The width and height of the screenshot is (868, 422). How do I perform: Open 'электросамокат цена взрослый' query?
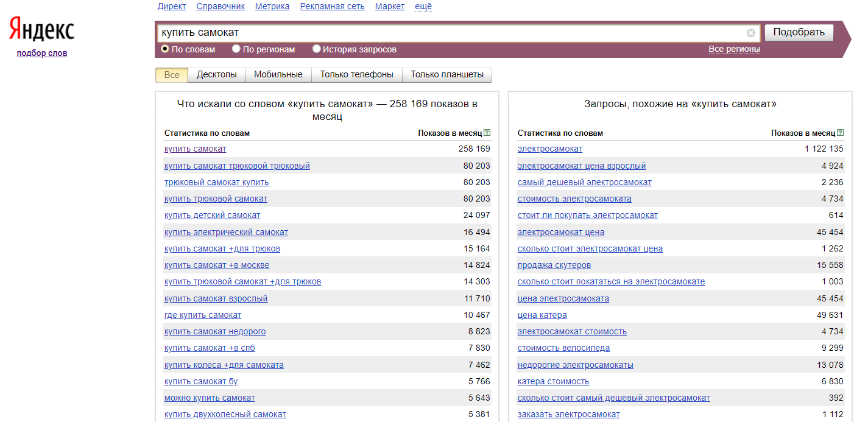tap(582, 166)
